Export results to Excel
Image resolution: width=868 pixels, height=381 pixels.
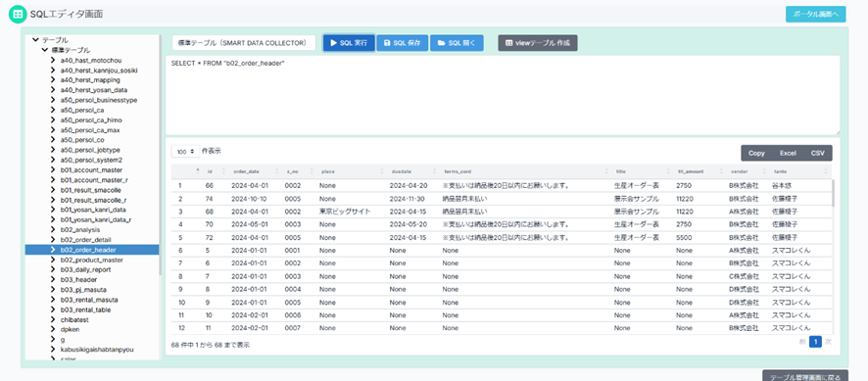[x=788, y=153]
